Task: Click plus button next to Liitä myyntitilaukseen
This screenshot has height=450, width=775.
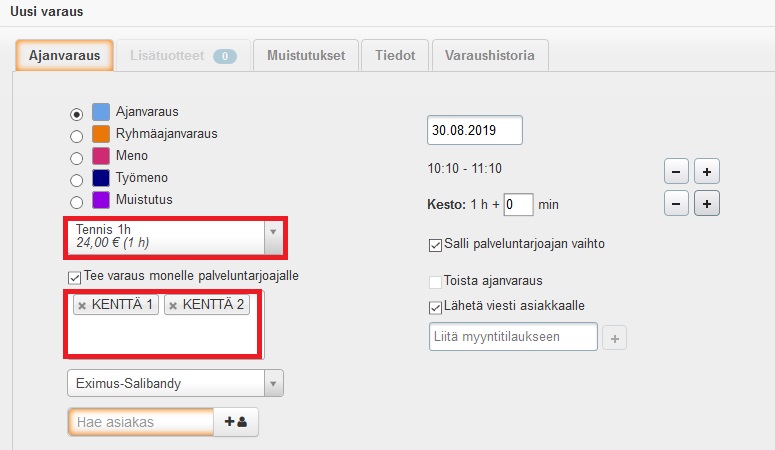Action: pos(614,338)
